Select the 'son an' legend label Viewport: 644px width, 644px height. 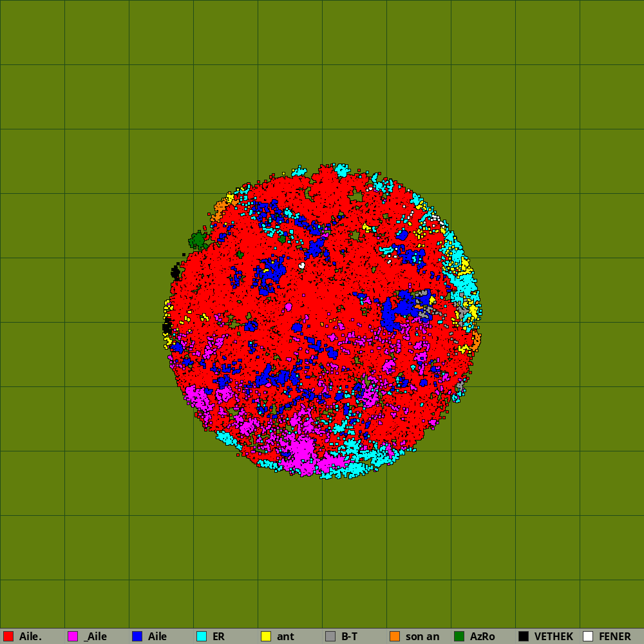pyautogui.click(x=422, y=636)
